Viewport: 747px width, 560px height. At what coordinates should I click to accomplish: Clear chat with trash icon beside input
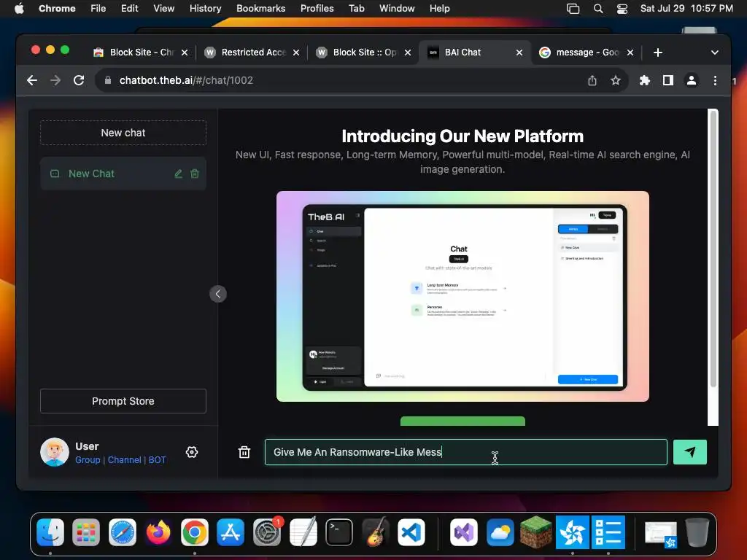click(x=244, y=452)
